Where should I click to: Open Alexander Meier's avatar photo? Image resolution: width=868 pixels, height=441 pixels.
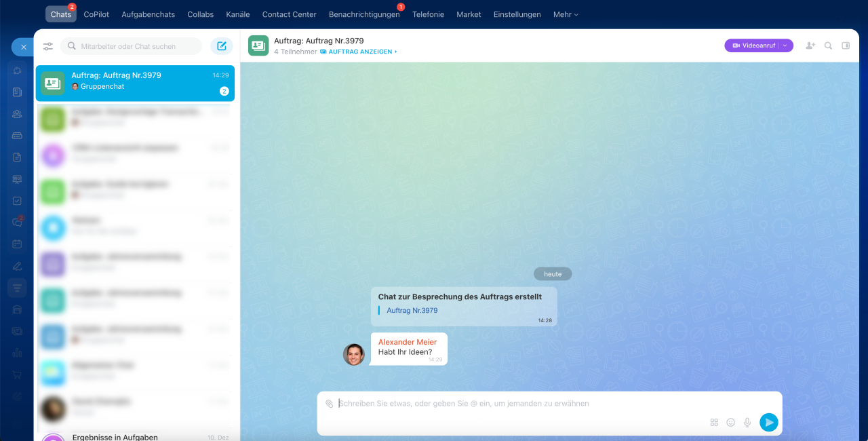tap(354, 354)
